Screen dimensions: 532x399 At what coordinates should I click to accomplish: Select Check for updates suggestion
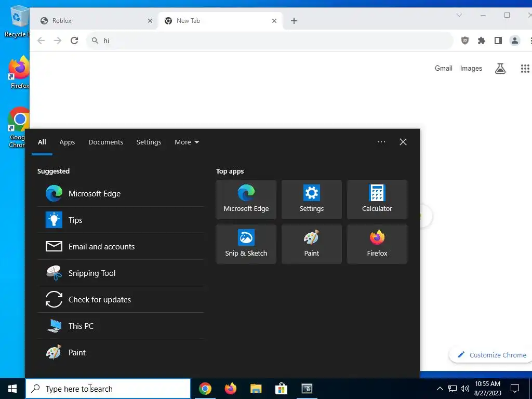pyautogui.click(x=121, y=299)
